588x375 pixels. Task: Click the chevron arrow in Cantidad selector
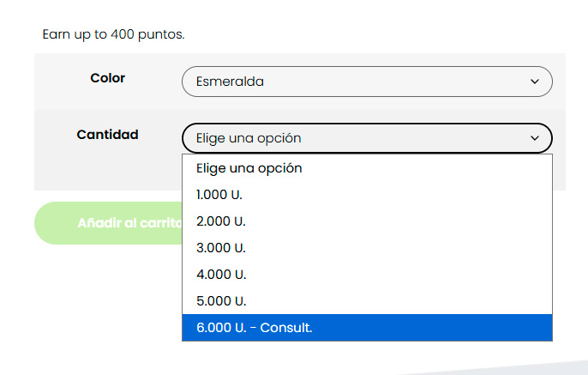pyautogui.click(x=535, y=138)
